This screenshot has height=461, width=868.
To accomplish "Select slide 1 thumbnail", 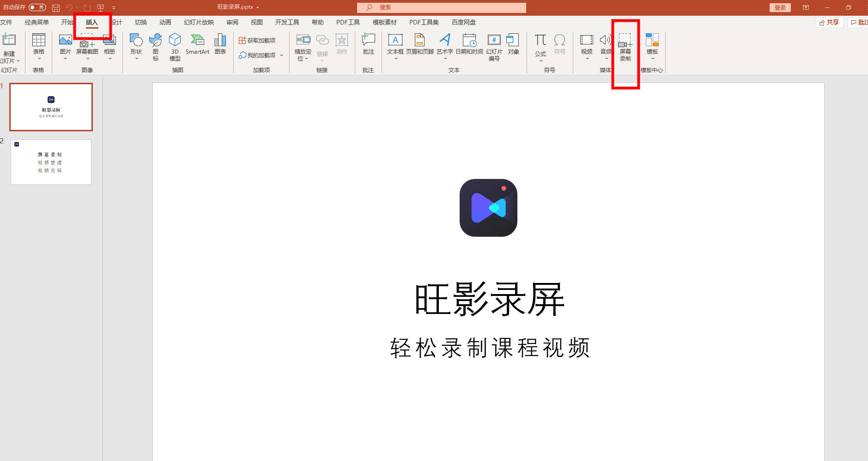I will (51, 107).
